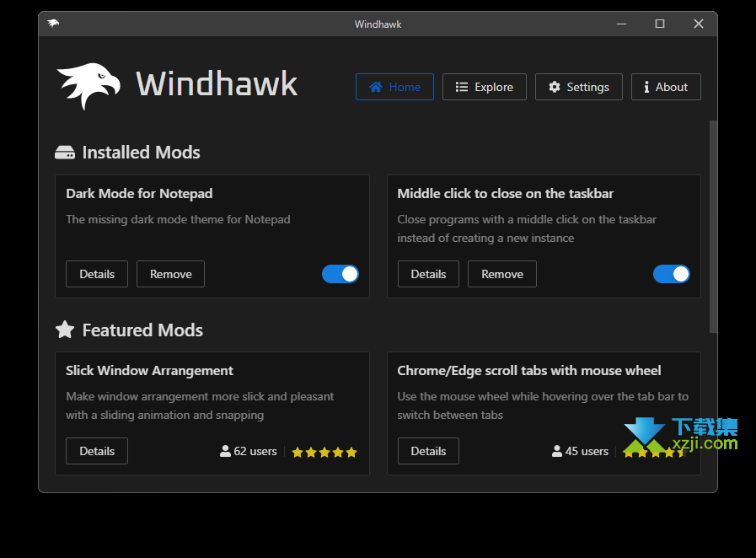The height and width of the screenshot is (558, 756).
Task: Click the Slick Window Arrangement star rating
Action: 324,452
